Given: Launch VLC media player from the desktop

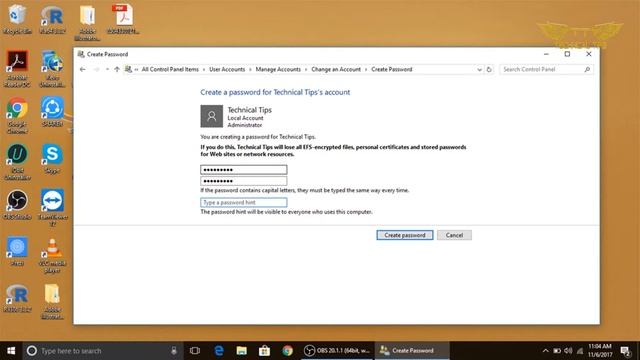Looking at the screenshot, I should [52, 256].
